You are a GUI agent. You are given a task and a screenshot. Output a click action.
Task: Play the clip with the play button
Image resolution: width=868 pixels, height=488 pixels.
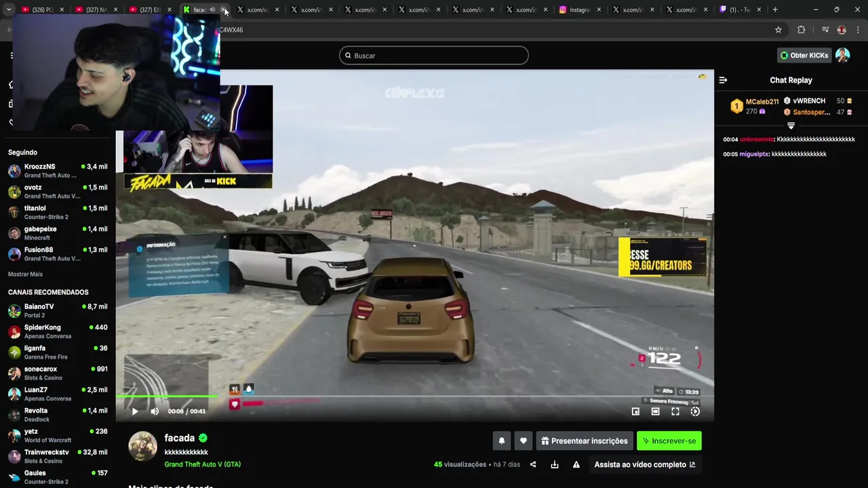[135, 411]
